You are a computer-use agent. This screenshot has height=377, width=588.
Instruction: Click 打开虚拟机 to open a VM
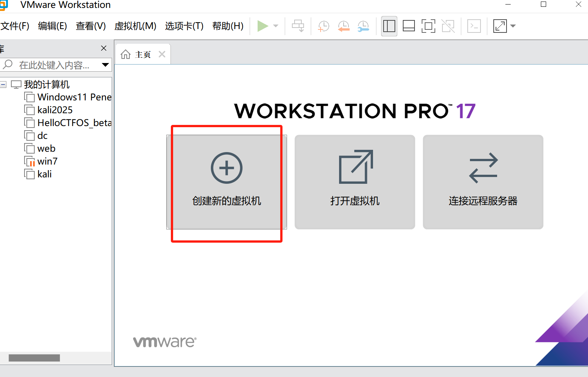354,182
